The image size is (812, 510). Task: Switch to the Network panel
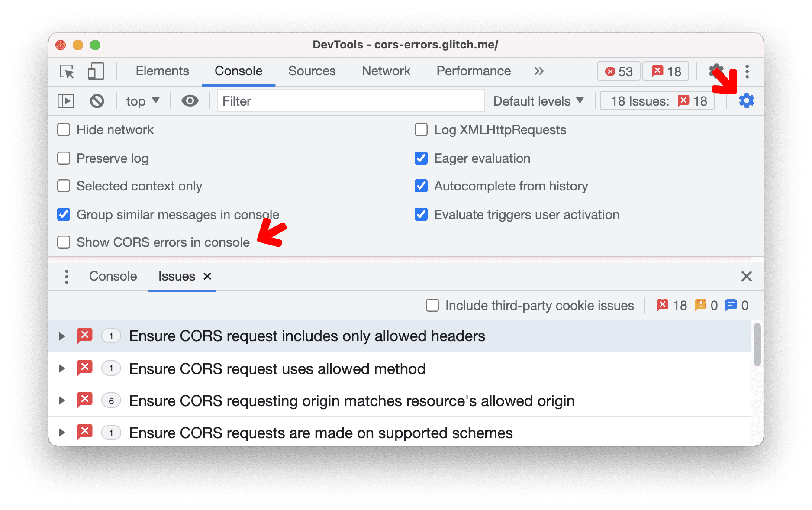pos(386,71)
